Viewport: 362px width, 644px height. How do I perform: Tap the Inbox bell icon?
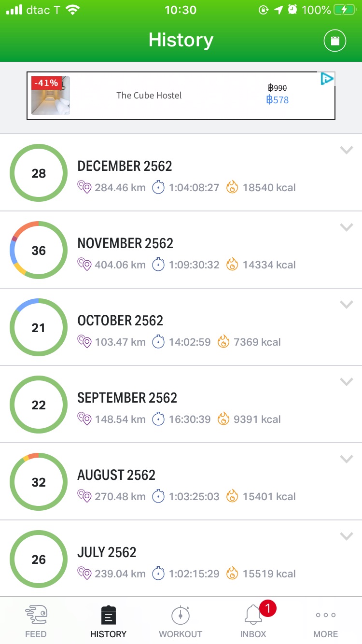[253, 615]
